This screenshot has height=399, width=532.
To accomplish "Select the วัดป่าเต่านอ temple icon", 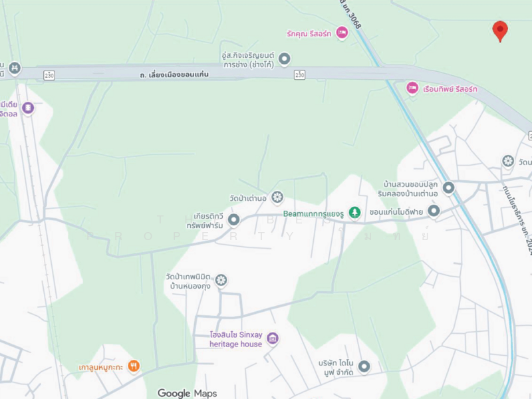I will 277,197.
